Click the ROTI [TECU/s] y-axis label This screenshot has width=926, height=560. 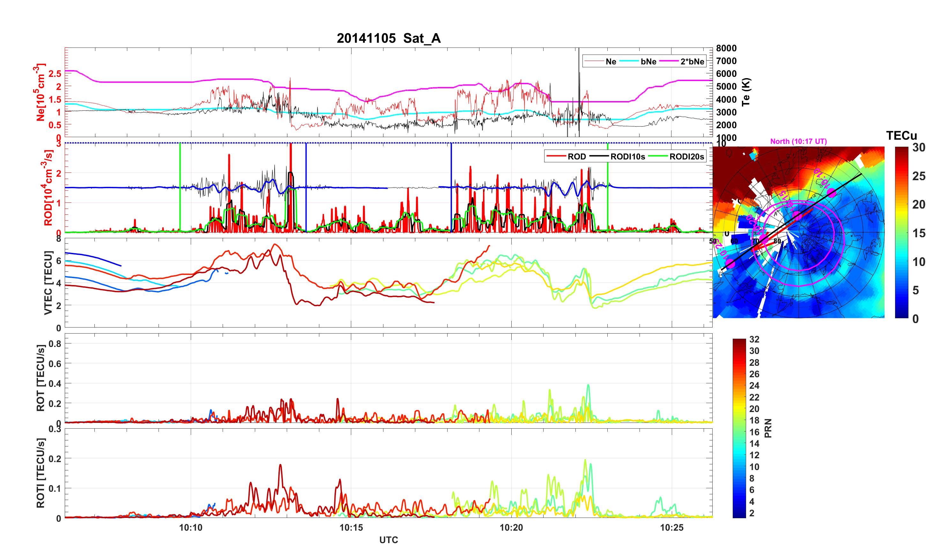[41, 473]
